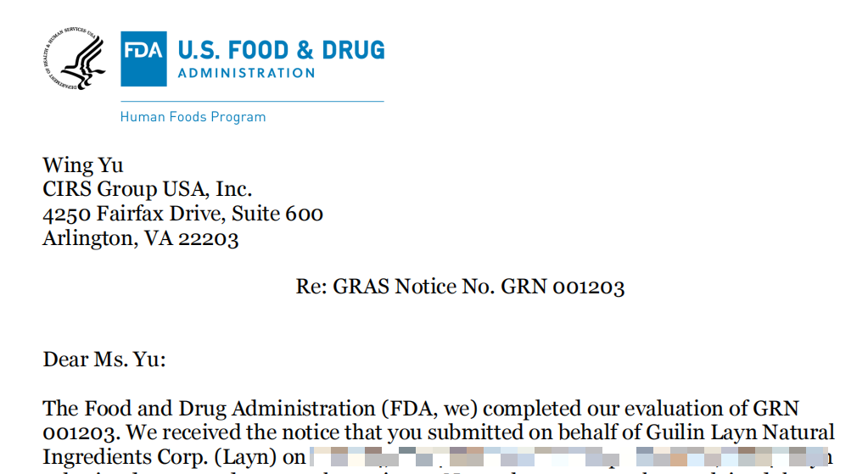Image resolution: width=868 pixels, height=474 pixels.
Task: Click the city name "Arlington"
Action: click(x=88, y=238)
